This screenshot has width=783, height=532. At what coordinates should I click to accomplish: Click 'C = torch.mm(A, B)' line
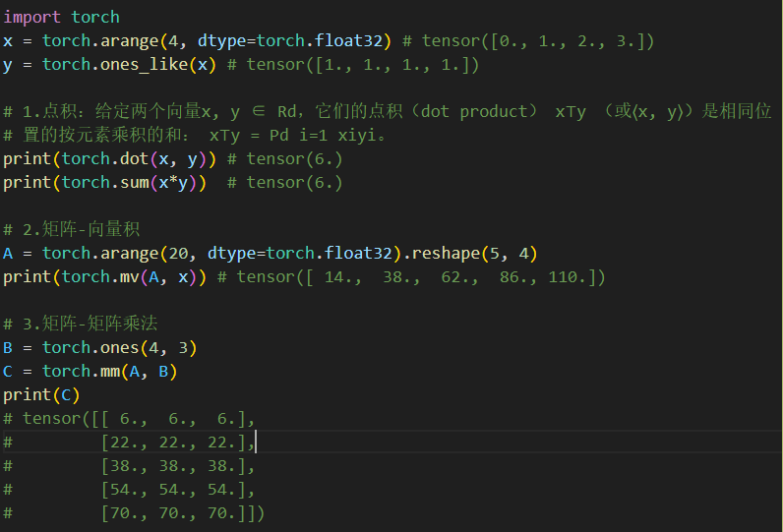click(x=90, y=372)
